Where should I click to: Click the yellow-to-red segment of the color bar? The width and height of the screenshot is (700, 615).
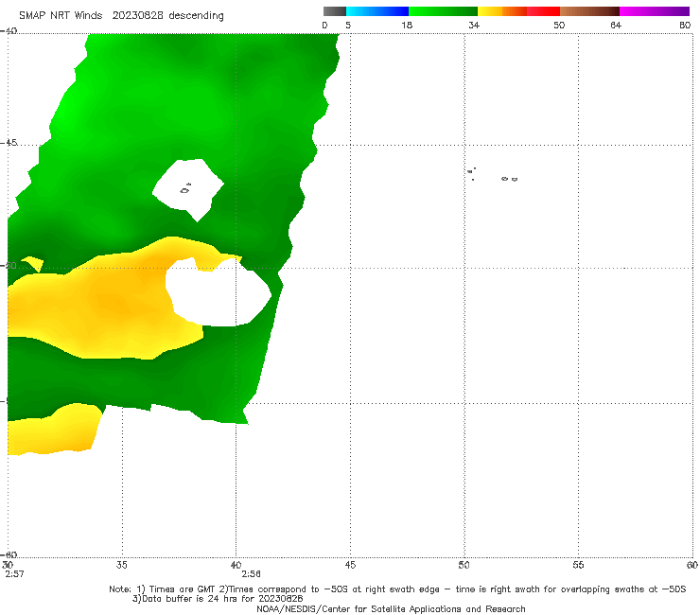(518, 11)
